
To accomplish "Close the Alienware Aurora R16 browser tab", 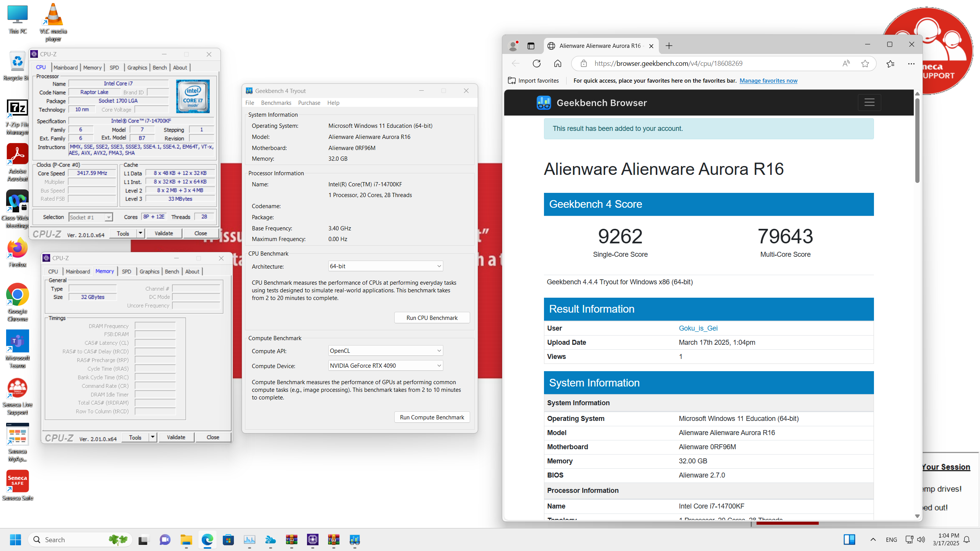I will point(651,46).
